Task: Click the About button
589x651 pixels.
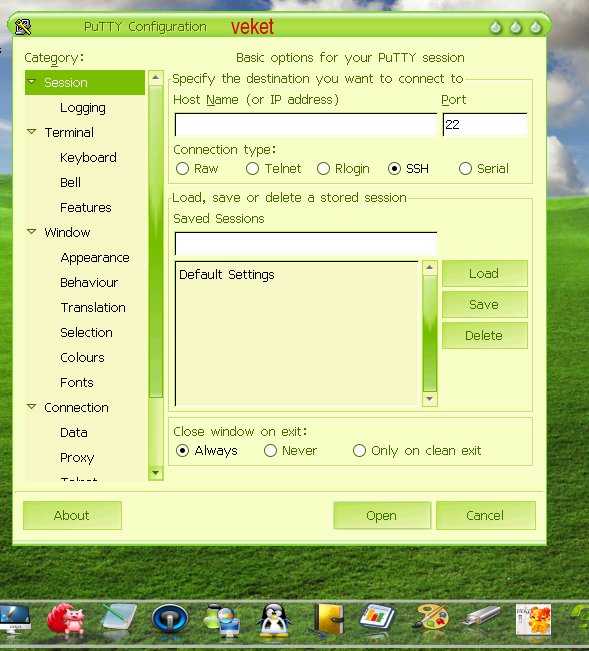Action: click(72, 515)
